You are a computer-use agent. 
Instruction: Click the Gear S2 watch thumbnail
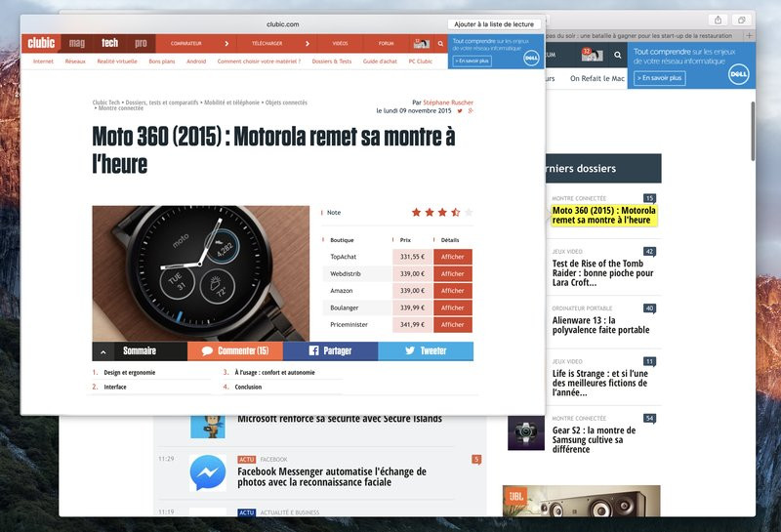[526, 431]
